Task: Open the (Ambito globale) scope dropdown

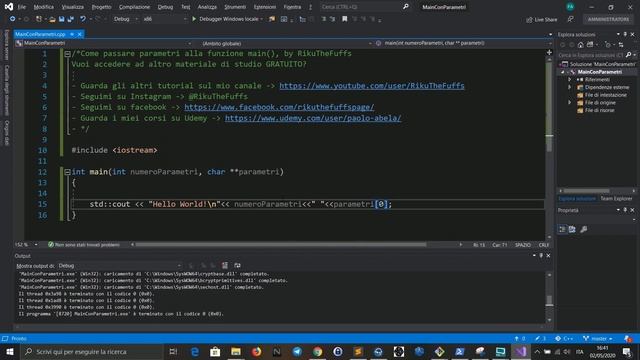Action: pyautogui.click(x=287, y=43)
